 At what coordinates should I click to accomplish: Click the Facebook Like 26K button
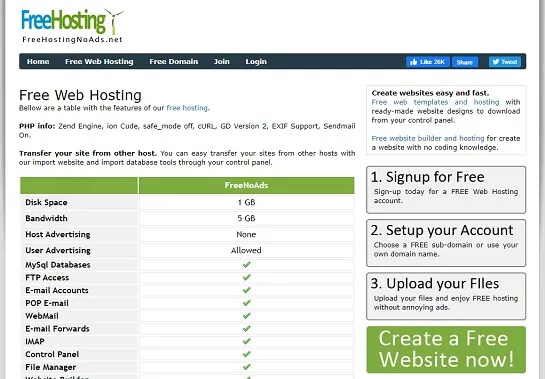[428, 62]
